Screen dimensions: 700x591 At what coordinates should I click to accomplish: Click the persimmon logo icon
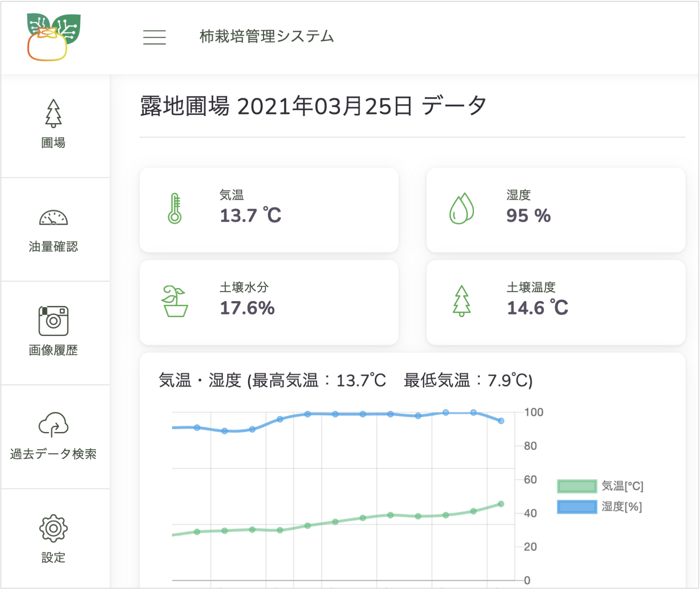pos(53,37)
